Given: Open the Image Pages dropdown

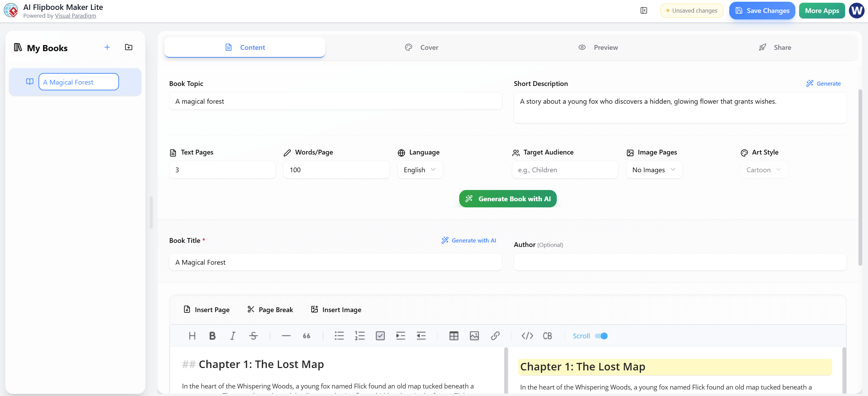Looking at the screenshot, I should 654,170.
